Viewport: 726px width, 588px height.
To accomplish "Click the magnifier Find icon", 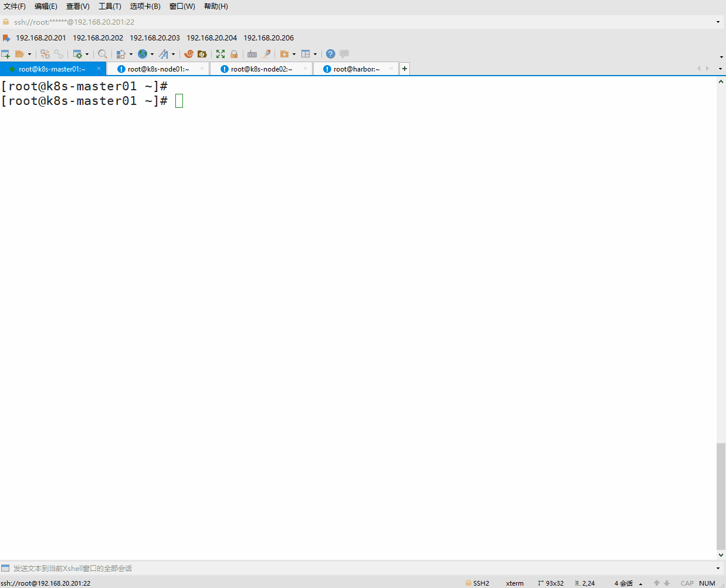I will point(103,54).
